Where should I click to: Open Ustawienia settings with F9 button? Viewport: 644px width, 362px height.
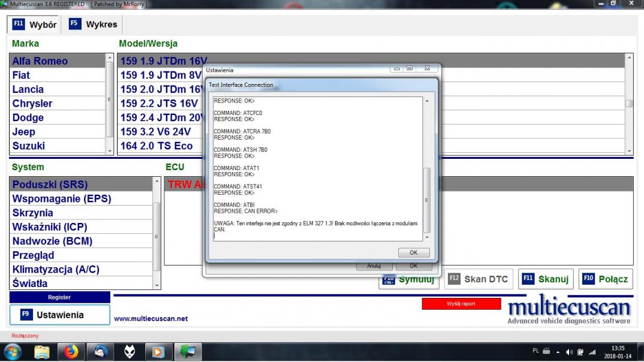coord(59,315)
